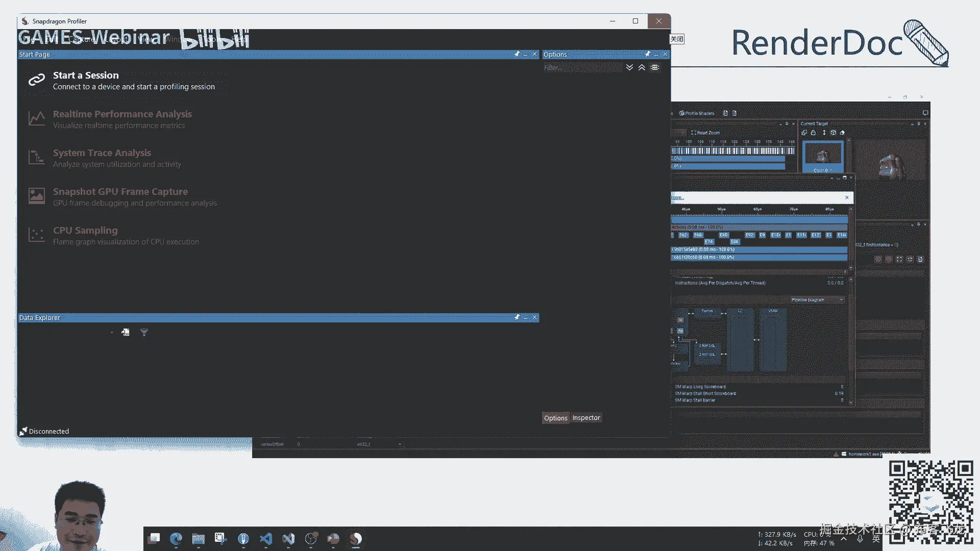
Task: Select the System Trace Analysis icon
Action: pyautogui.click(x=36, y=157)
